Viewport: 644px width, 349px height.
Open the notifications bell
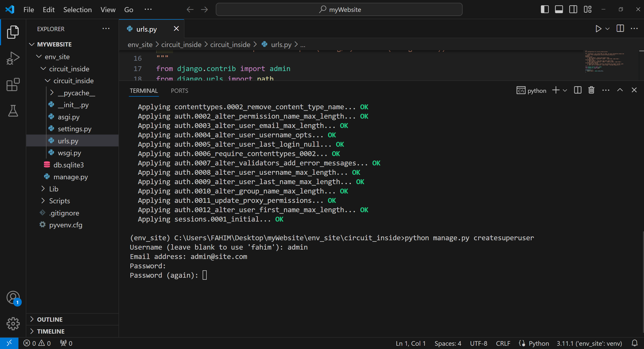pyautogui.click(x=635, y=343)
